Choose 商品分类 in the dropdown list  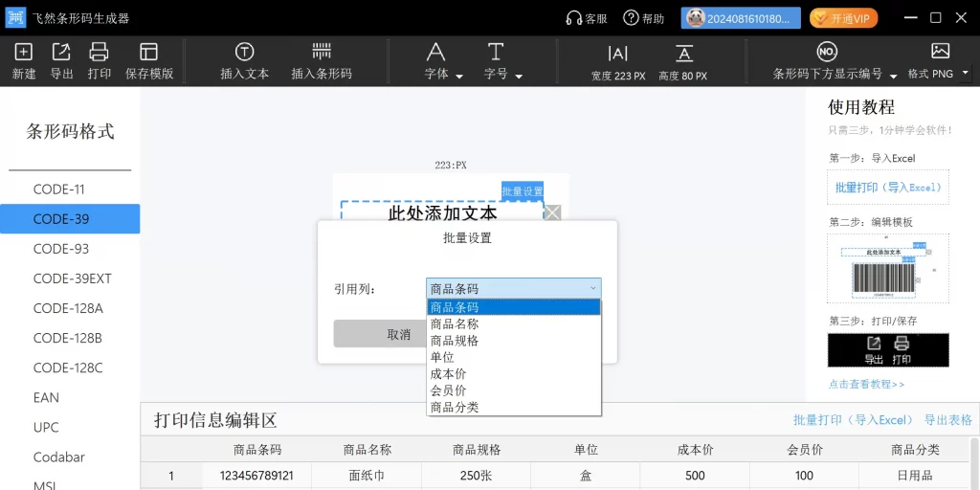[x=514, y=407]
